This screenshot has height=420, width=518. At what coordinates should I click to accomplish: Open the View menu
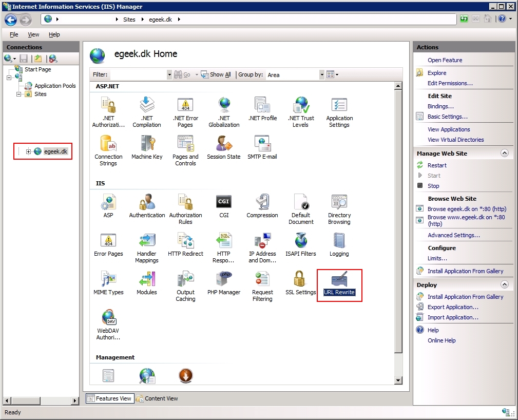(33, 34)
